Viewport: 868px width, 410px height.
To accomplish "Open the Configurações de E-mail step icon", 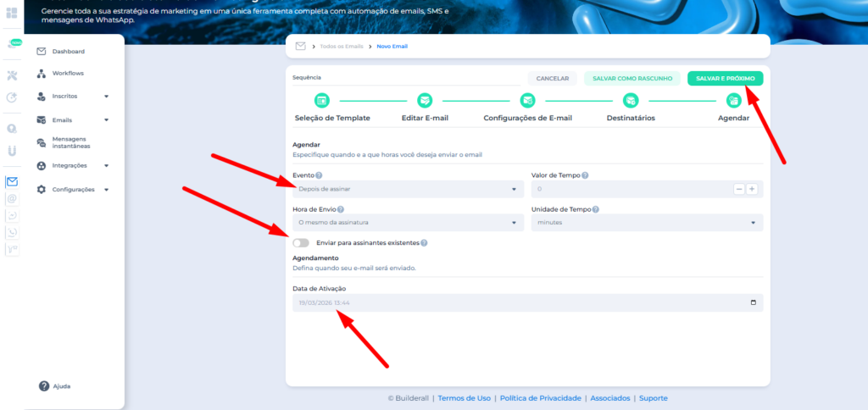I will coord(527,101).
